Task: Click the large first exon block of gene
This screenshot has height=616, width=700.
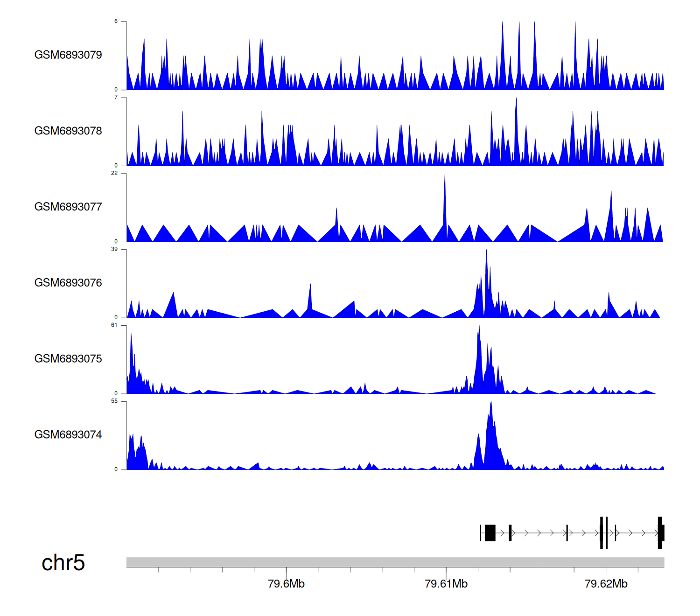Action: (x=490, y=533)
